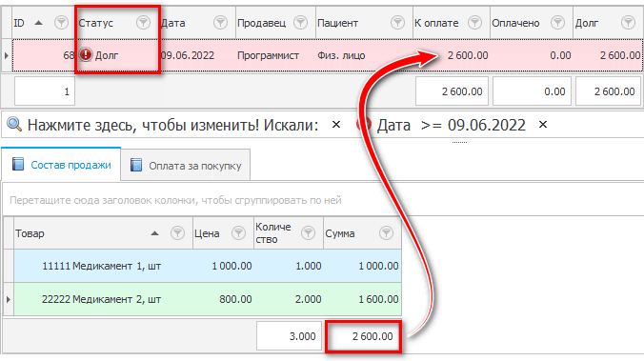Open filter for Дата column
Screen dimensions: 644x361
(221, 23)
